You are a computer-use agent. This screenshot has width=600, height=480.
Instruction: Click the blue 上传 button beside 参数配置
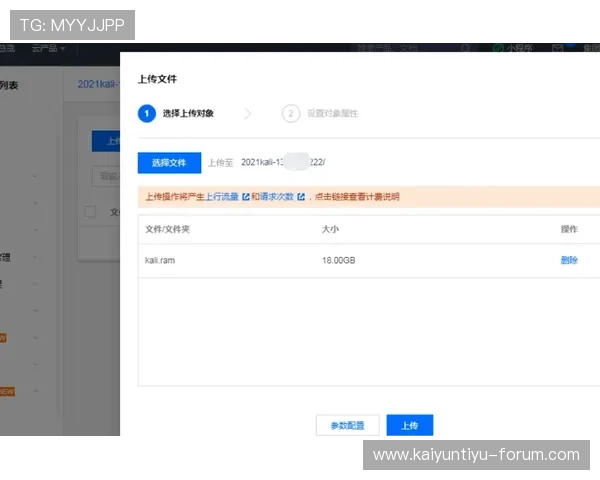coord(409,425)
